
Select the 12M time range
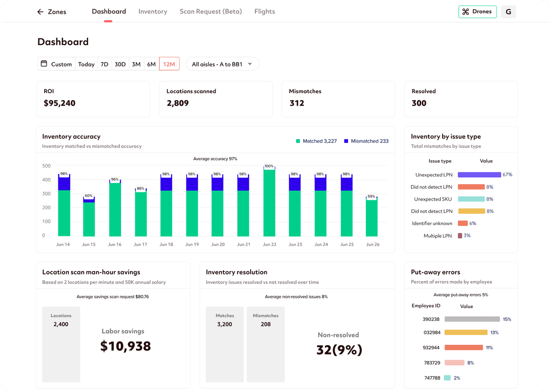(169, 64)
